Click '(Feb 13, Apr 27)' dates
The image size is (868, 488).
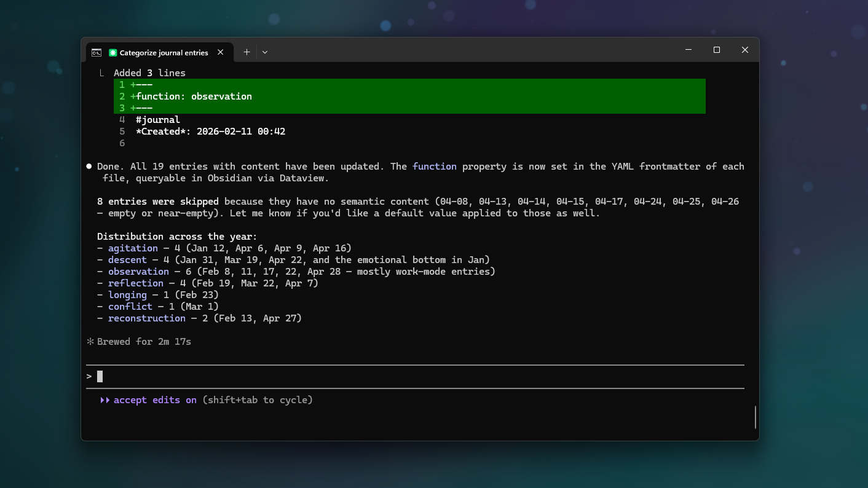pos(258,318)
